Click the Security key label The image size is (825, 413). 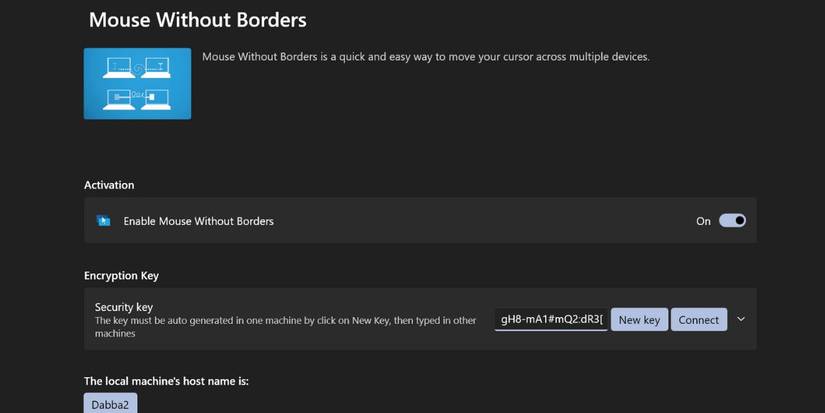pyautogui.click(x=123, y=307)
